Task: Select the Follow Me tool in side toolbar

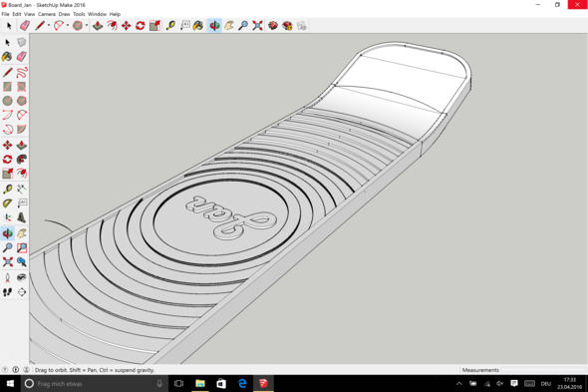Action: click(22, 160)
